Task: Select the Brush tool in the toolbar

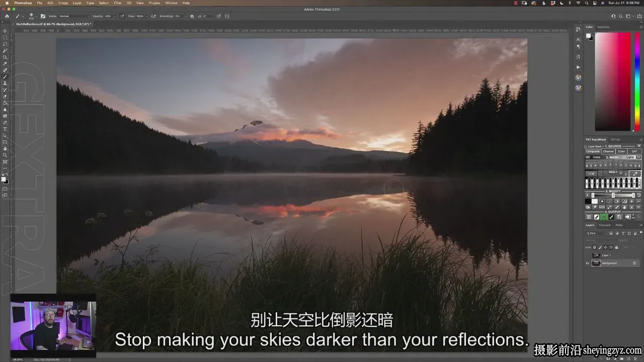Action: [5, 77]
